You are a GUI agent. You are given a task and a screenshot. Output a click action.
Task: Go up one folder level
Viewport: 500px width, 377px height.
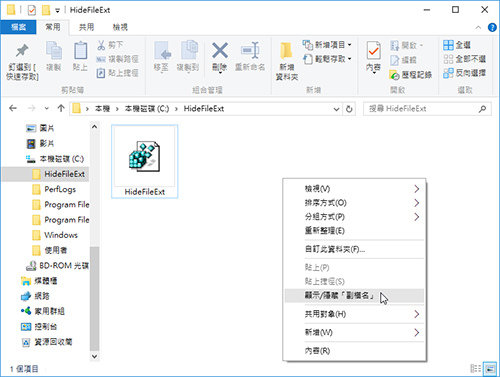point(61,108)
